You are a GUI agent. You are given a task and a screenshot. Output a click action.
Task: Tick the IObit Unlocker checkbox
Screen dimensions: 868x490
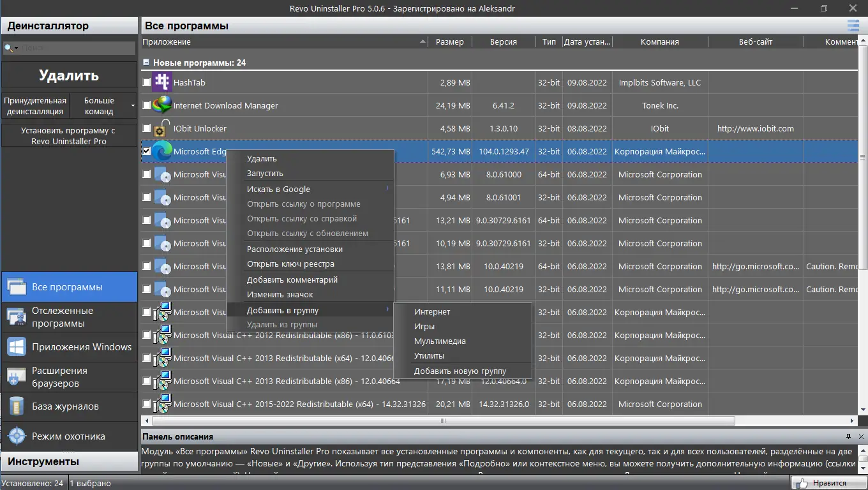coord(147,128)
